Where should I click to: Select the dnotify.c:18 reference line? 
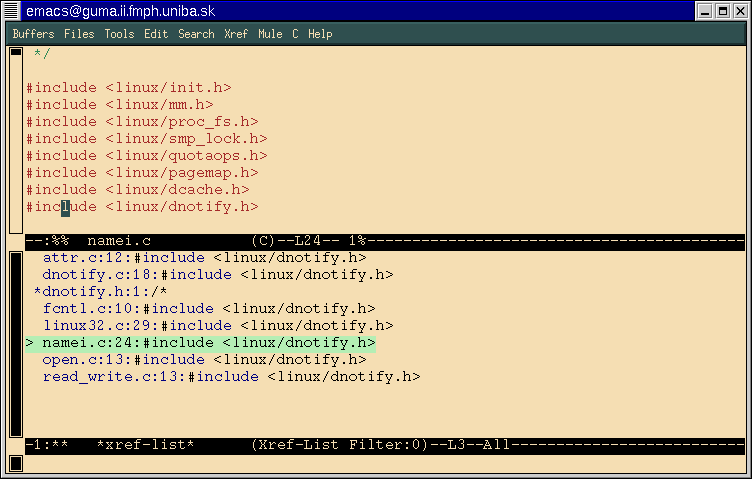coord(218,275)
